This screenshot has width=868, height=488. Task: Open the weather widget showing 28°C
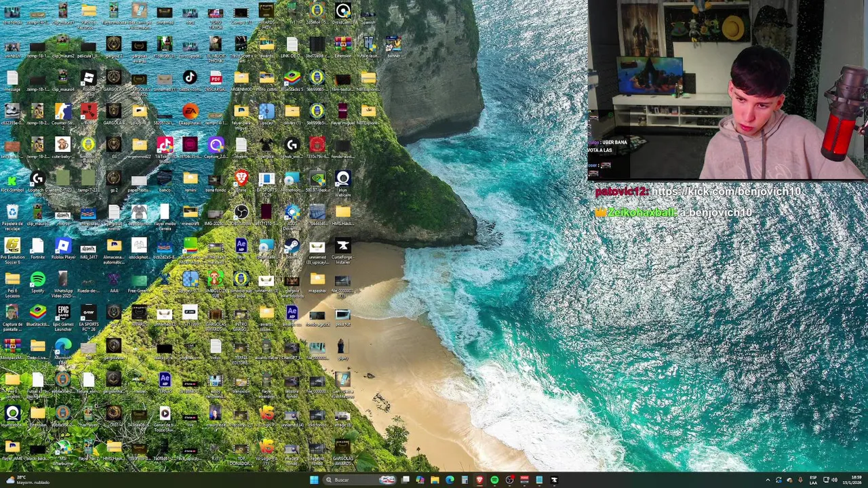27,480
